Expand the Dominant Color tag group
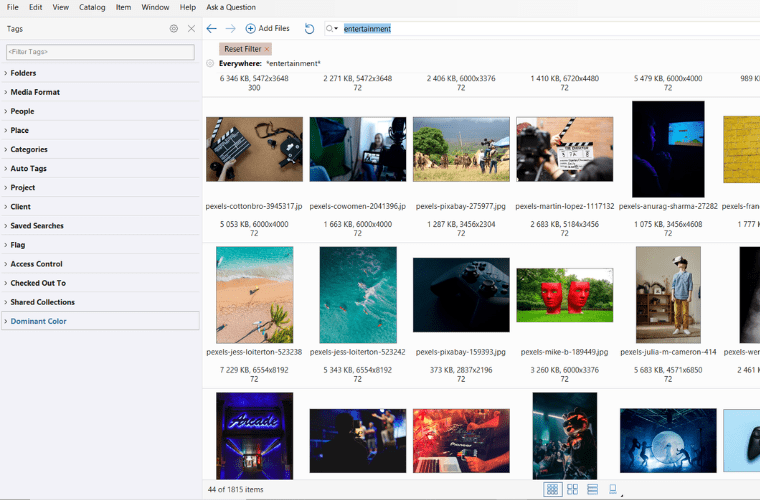Image resolution: width=760 pixels, height=500 pixels. click(7, 321)
